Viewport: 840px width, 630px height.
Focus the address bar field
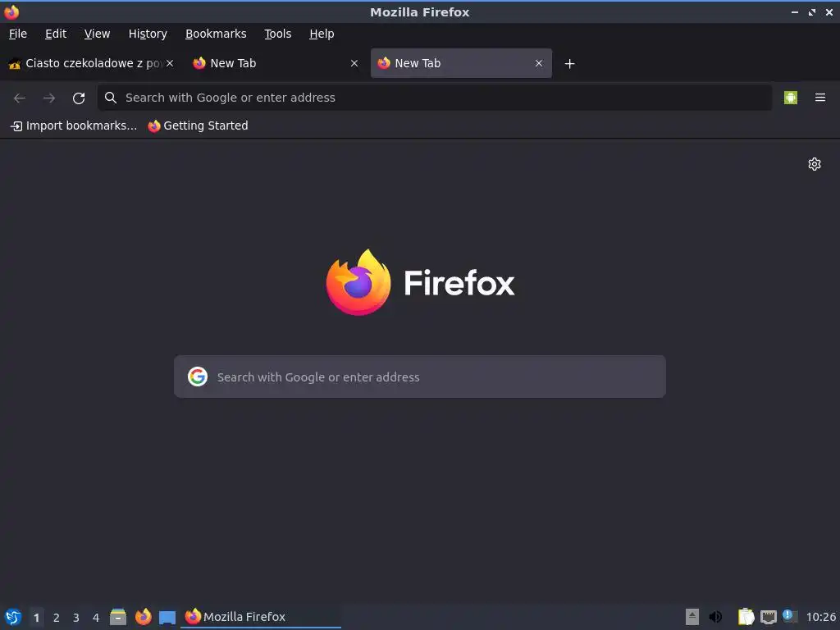(435, 98)
